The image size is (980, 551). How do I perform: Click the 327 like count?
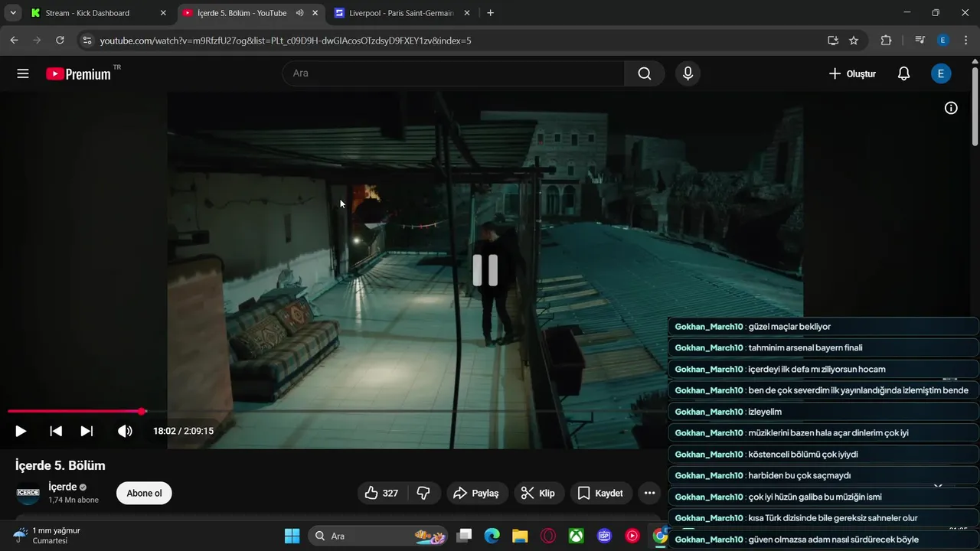coord(390,493)
